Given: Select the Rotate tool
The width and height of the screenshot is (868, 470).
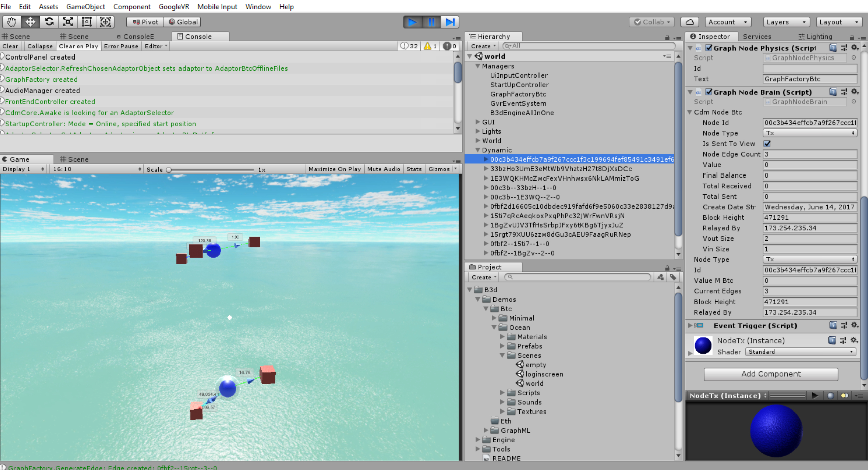Looking at the screenshot, I should [49, 22].
